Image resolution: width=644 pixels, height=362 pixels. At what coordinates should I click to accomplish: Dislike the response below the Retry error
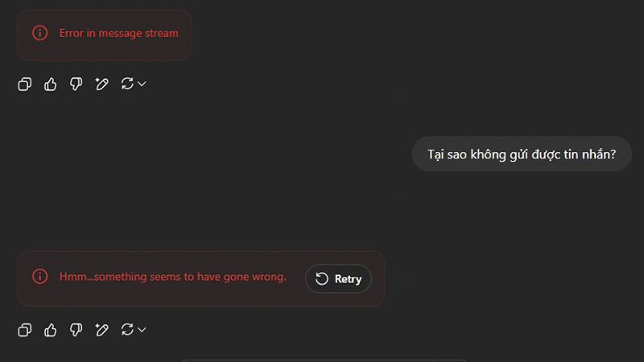pyautogui.click(x=76, y=329)
